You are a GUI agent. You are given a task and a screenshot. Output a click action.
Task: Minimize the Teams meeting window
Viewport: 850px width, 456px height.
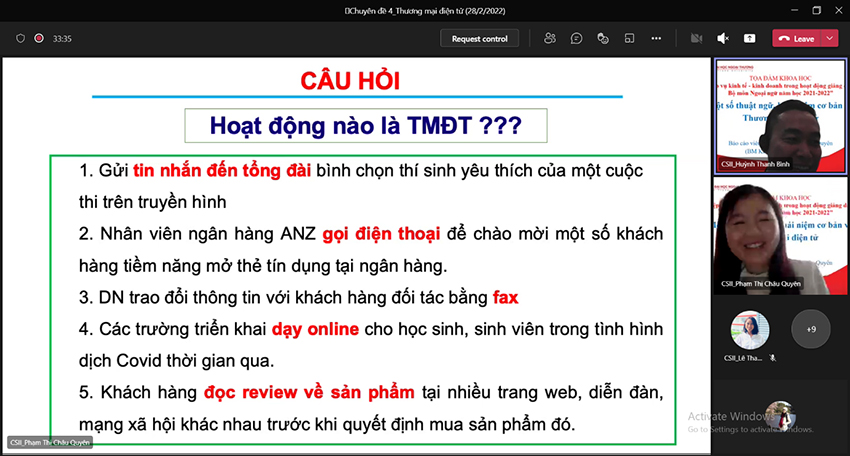click(x=795, y=10)
